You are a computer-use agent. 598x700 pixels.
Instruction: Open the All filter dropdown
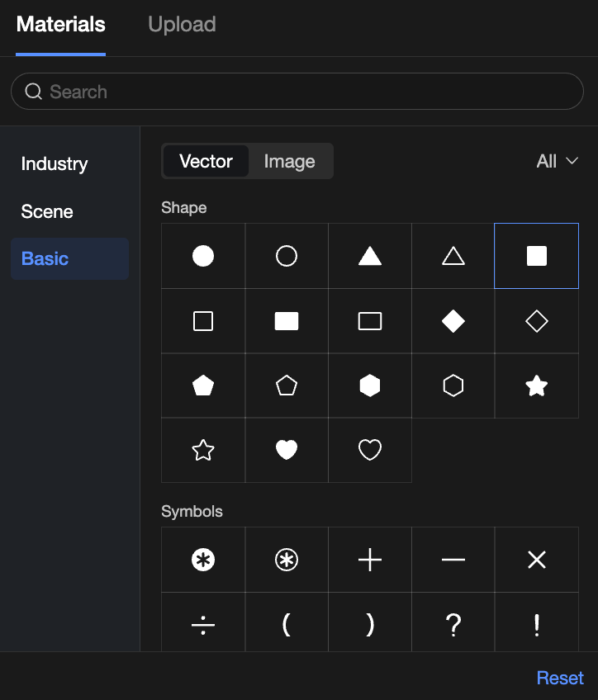[x=557, y=161]
